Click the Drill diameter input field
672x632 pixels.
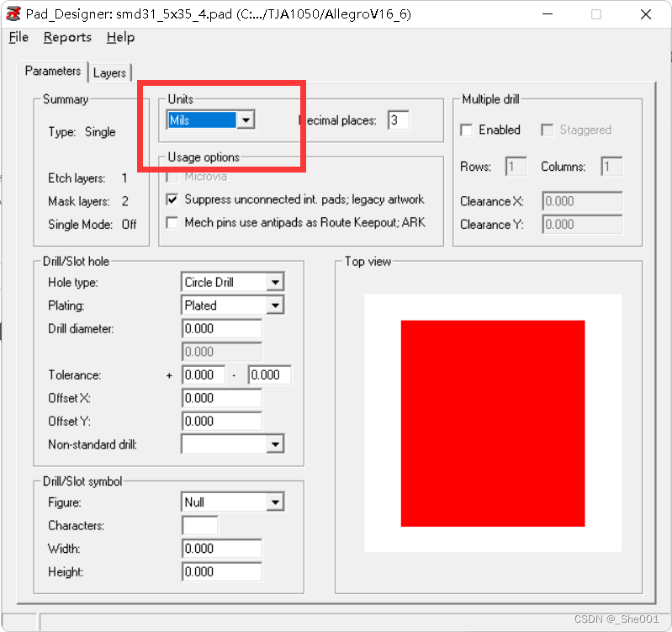pos(222,329)
